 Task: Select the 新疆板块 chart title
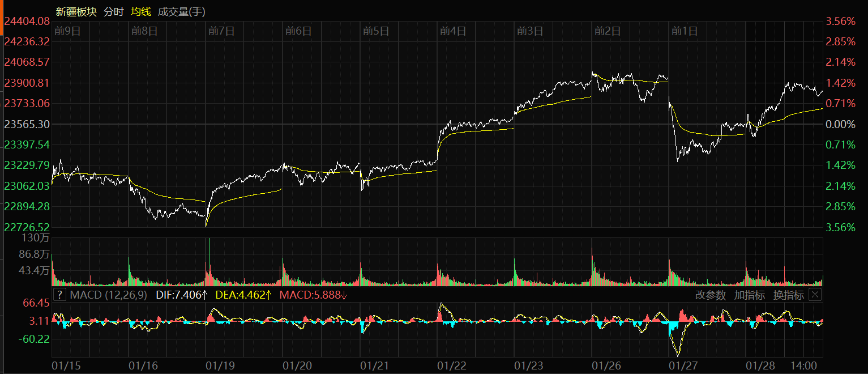pos(76,11)
